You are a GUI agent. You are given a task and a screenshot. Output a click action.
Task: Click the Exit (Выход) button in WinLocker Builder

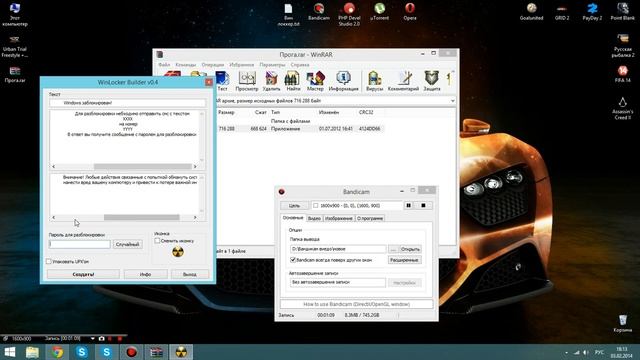pos(189,274)
